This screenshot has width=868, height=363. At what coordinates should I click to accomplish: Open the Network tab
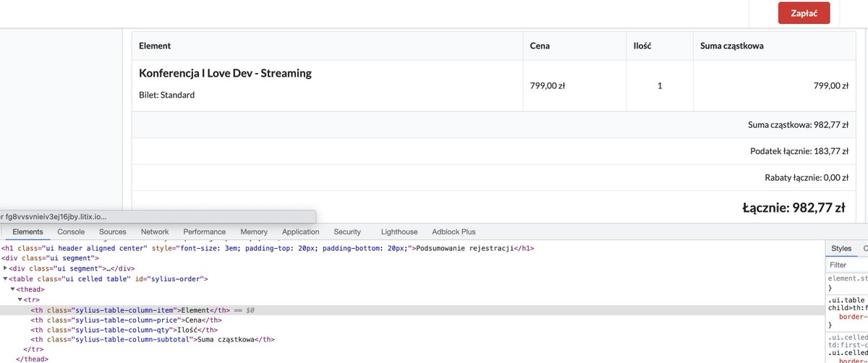coord(155,232)
